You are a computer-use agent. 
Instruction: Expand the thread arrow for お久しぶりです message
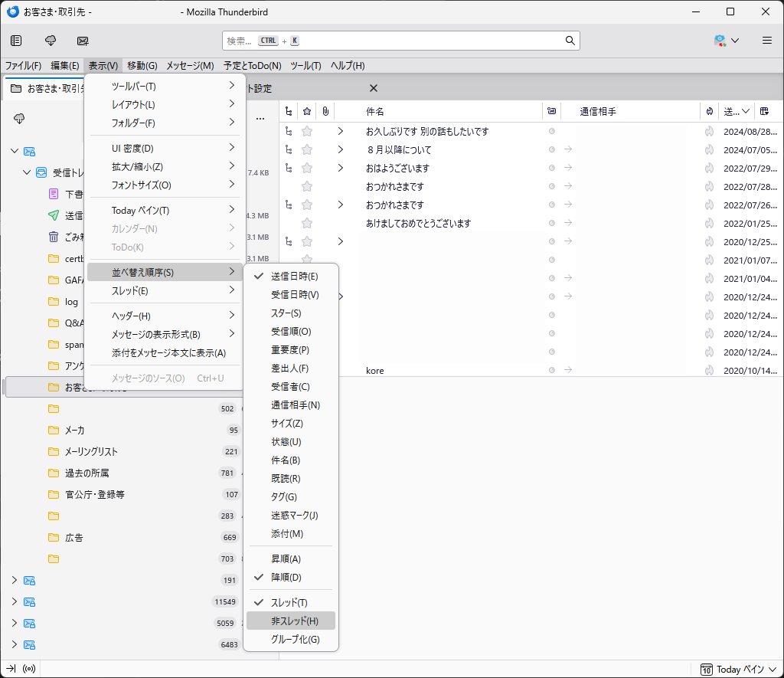click(340, 131)
